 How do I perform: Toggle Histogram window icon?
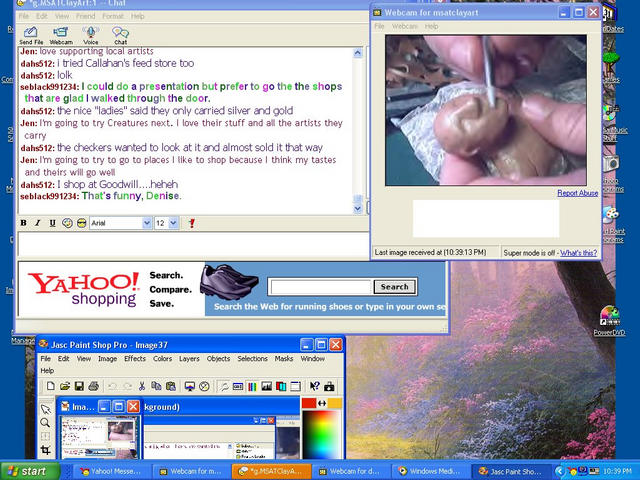point(267,386)
